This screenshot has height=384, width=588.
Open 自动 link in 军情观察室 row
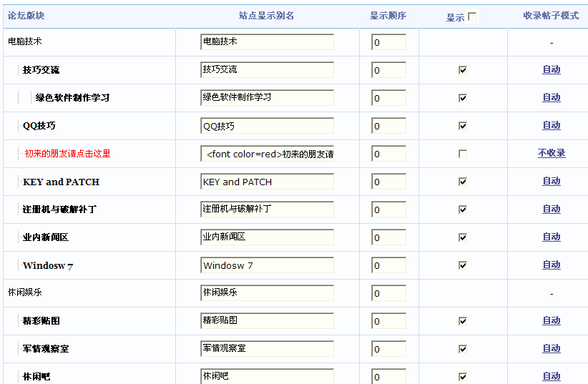[x=552, y=348]
